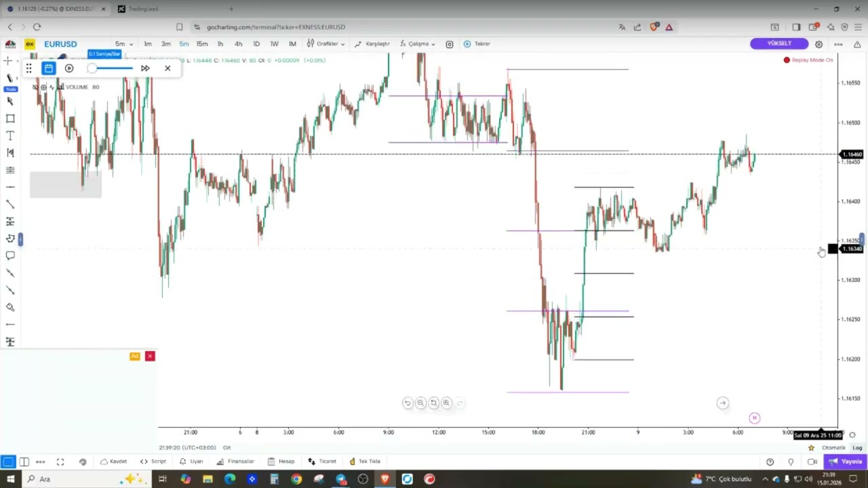Close the ad panel
This screenshot has height=488, width=868.
[x=150, y=356]
